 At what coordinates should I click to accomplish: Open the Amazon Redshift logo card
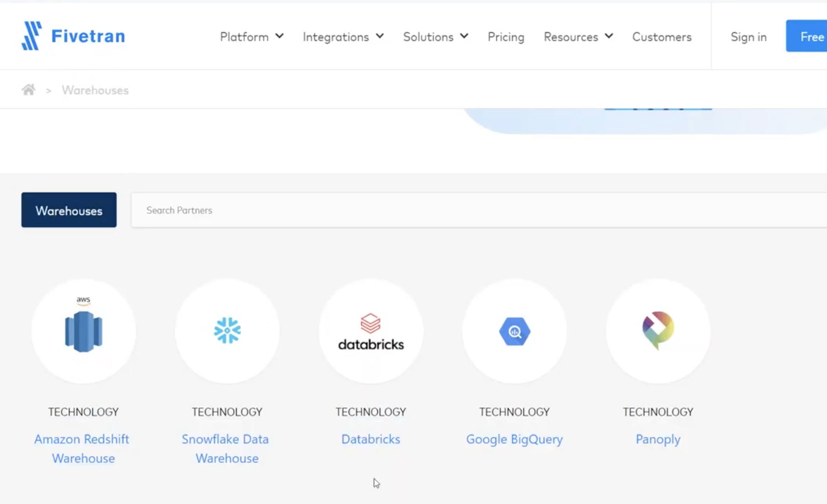coord(84,331)
